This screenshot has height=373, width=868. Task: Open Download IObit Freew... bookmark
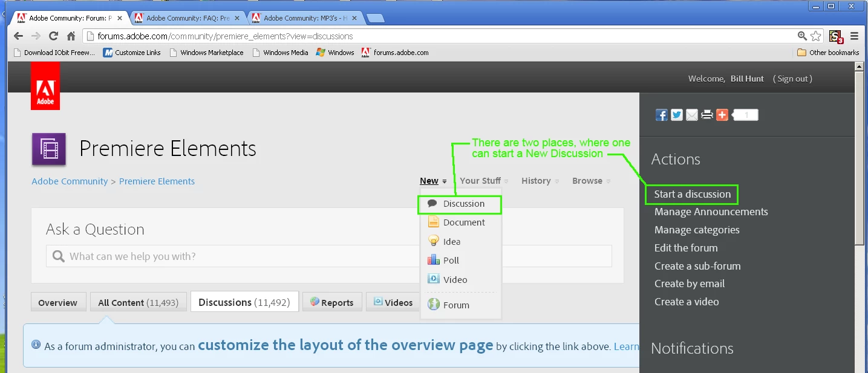(54, 53)
